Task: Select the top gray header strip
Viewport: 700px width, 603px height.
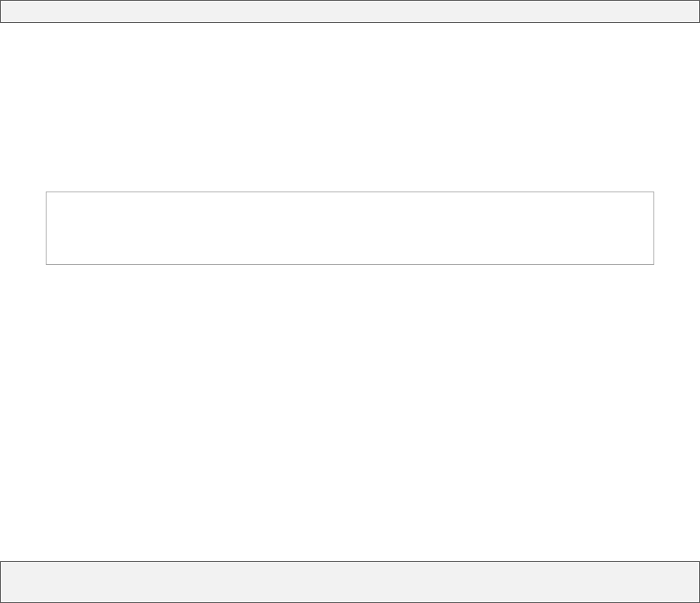Action: pos(350,11)
